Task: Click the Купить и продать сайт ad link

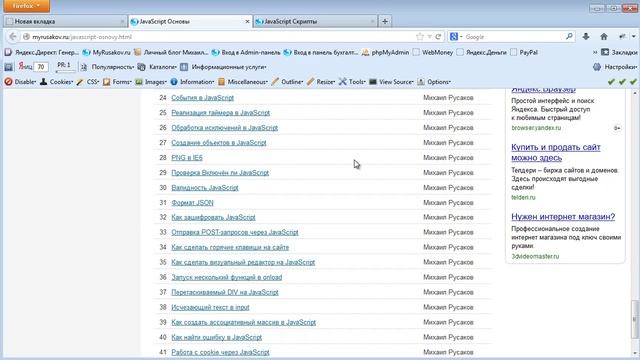Action: click(x=556, y=152)
